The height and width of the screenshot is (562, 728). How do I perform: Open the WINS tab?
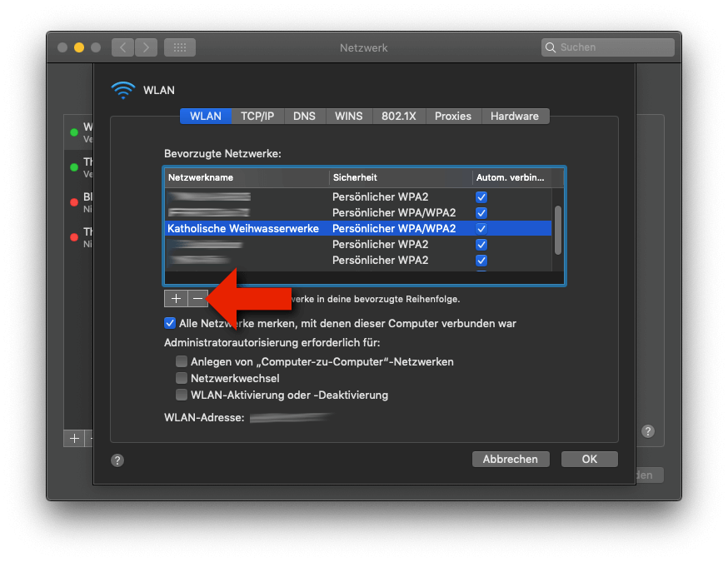coord(349,116)
